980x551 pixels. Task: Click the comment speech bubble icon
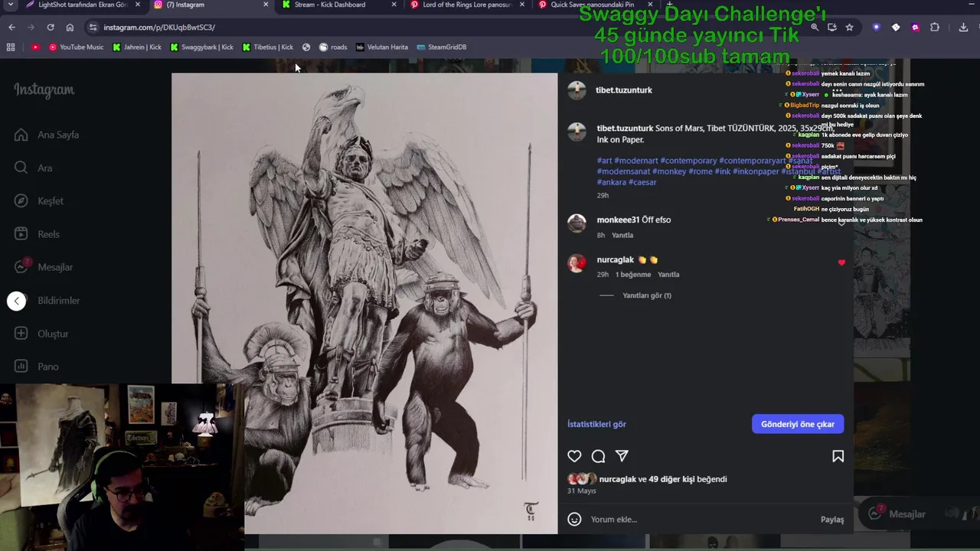pos(599,456)
